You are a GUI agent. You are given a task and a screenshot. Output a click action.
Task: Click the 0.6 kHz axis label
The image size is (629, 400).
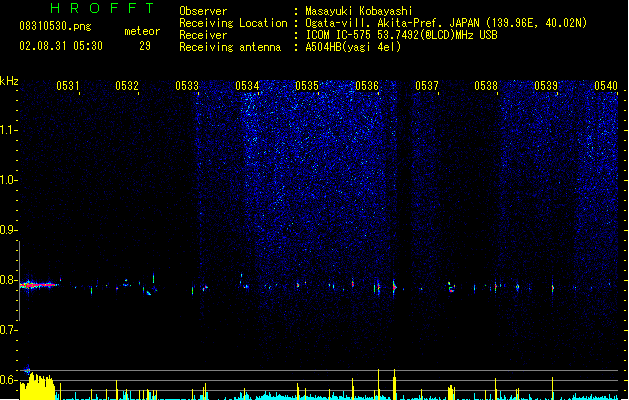(8, 380)
